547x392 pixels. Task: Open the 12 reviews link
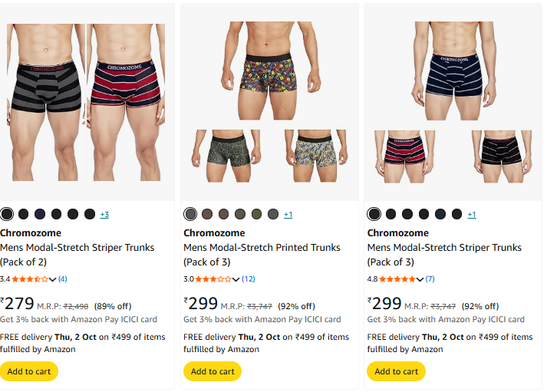pyautogui.click(x=249, y=278)
